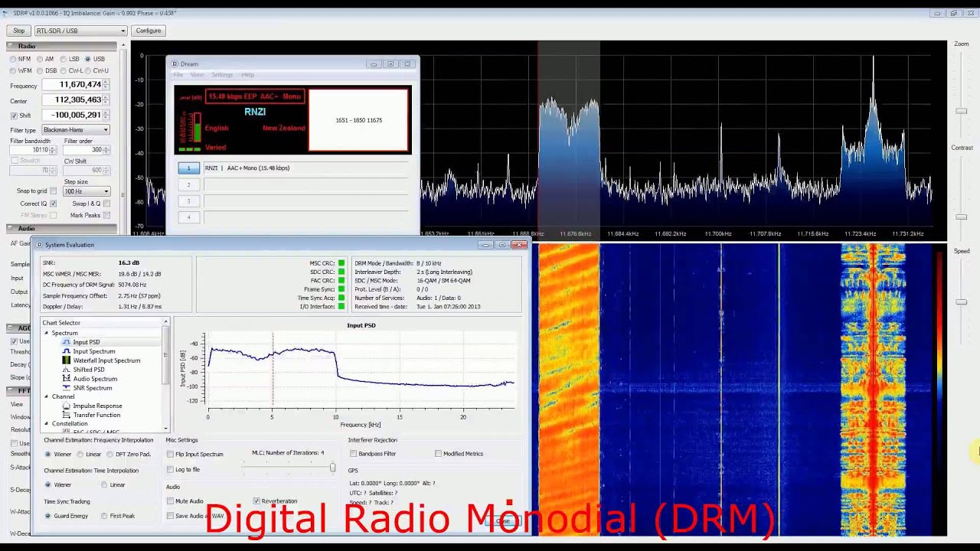Open the Settings menu in Dream
This screenshot has height=551, width=980.
click(x=222, y=75)
